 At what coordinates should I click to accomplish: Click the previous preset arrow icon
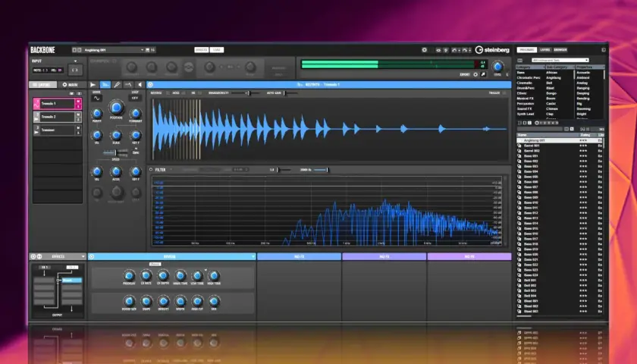pyautogui.click(x=74, y=50)
